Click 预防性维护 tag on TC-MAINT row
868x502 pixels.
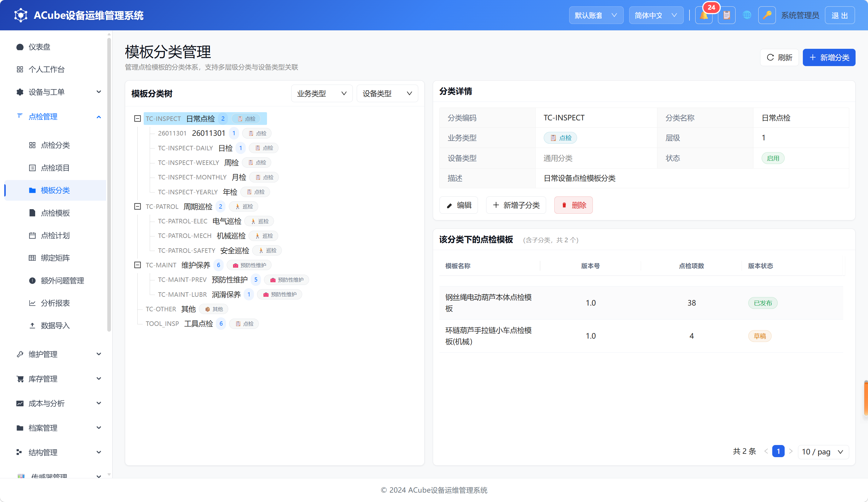(249, 265)
